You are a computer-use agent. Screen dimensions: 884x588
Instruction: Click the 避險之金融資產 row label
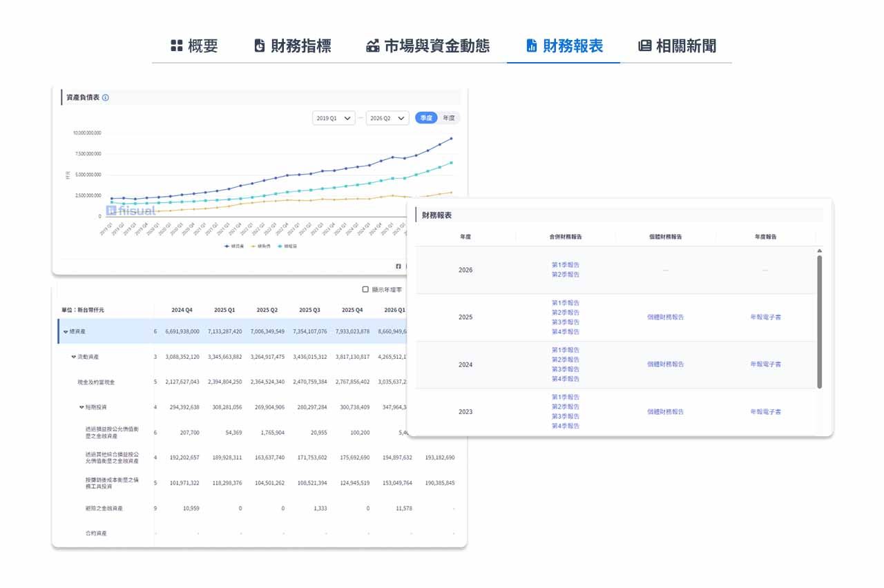[104, 509]
